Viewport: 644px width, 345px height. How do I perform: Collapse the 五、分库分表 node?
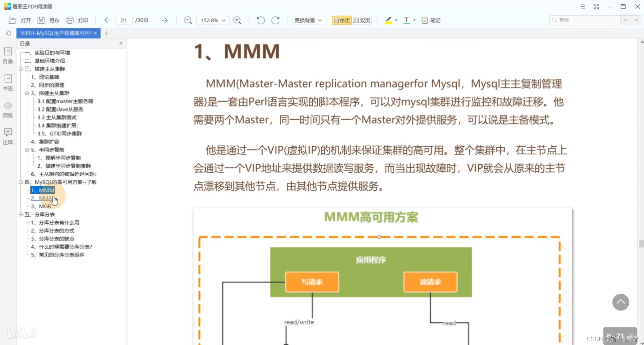pos(21,214)
